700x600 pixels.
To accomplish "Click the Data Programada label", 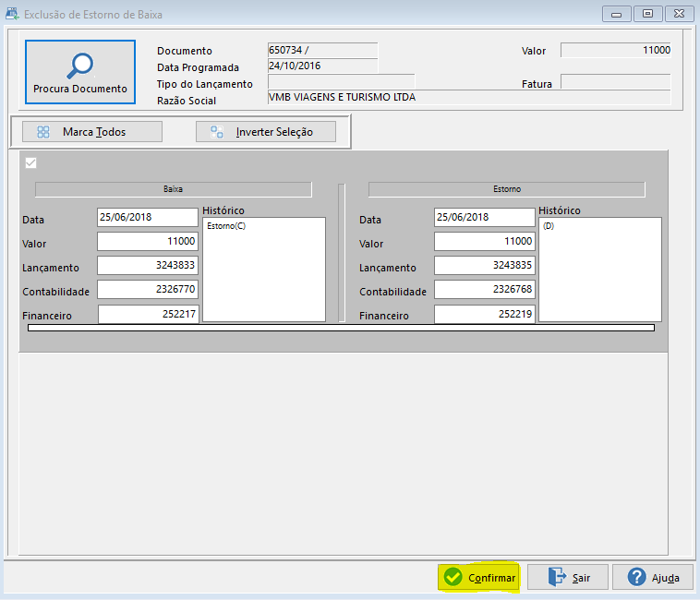I will pos(198,67).
